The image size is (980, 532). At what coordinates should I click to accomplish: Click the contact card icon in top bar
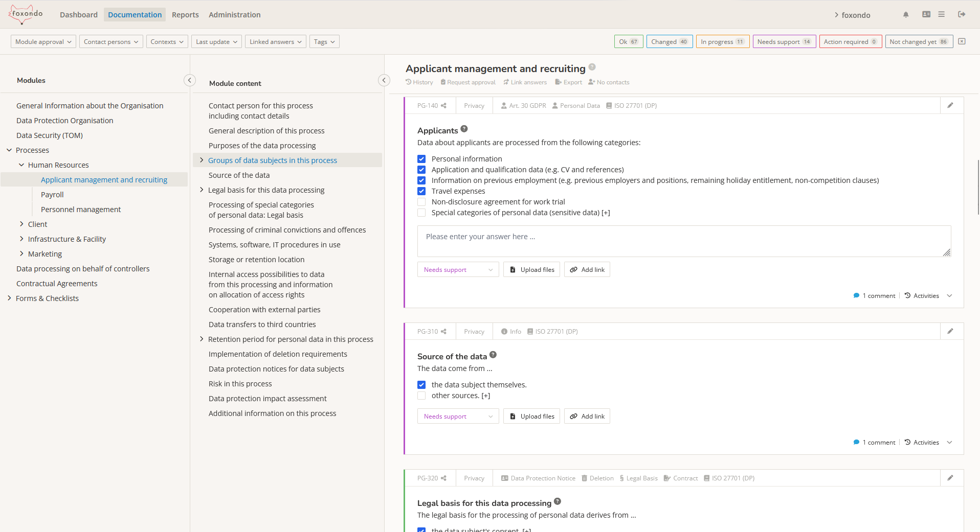[926, 14]
